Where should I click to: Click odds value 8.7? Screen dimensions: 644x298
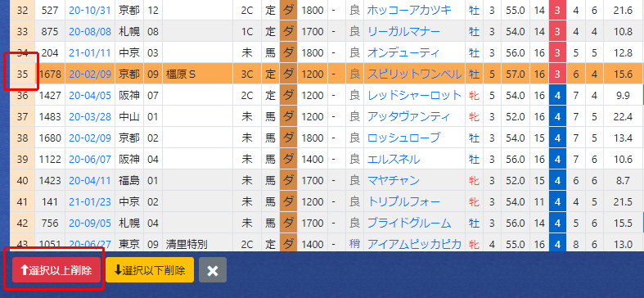623,180
